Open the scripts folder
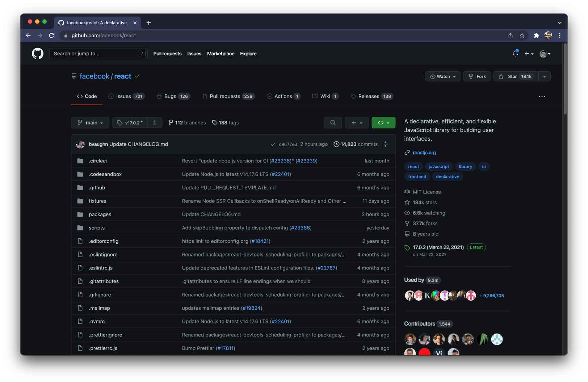This screenshot has height=382, width=588. pyautogui.click(x=97, y=228)
